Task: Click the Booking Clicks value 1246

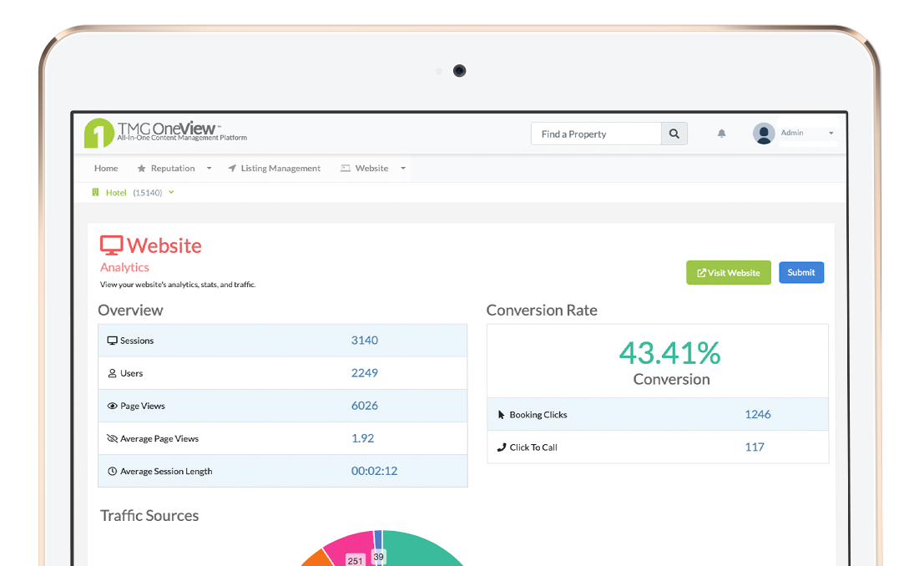Action: coord(758,414)
